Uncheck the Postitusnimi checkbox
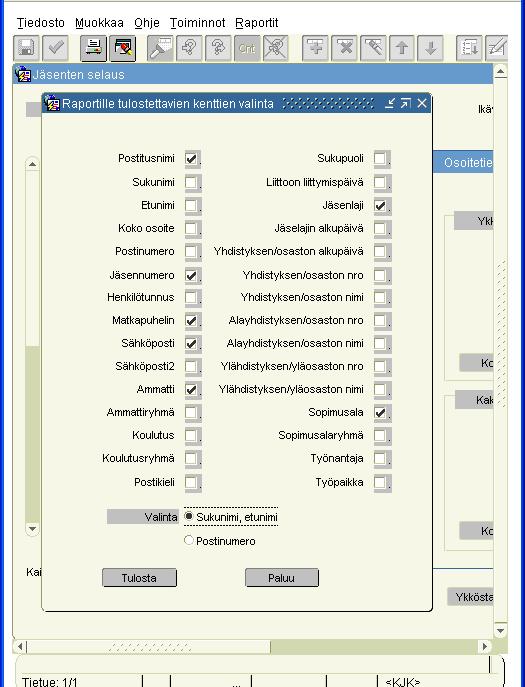This screenshot has width=525, height=687. [x=192, y=159]
